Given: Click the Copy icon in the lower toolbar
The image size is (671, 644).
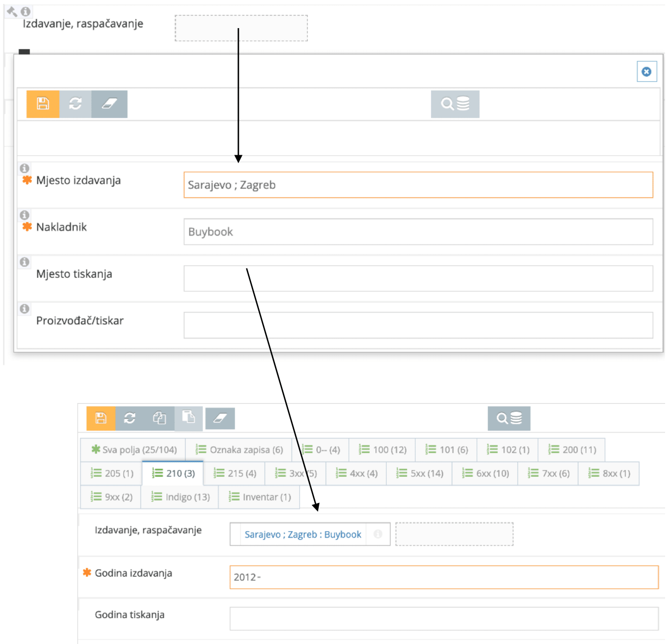Looking at the screenshot, I should point(160,418).
